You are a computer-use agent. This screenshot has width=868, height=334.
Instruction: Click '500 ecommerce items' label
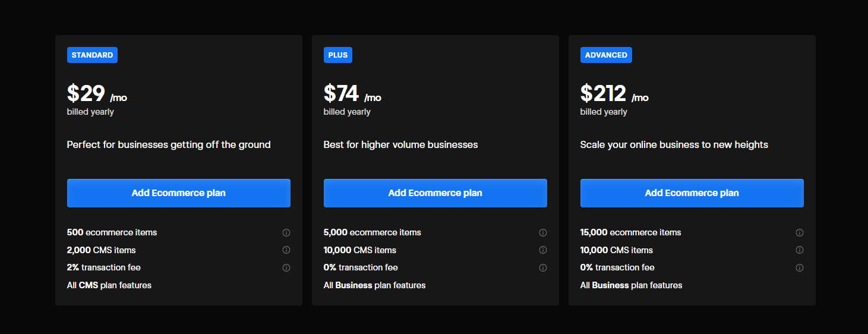click(x=112, y=232)
